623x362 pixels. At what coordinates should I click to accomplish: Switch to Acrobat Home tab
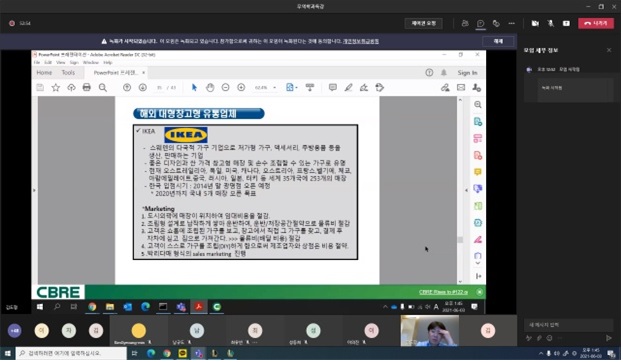[x=44, y=73]
